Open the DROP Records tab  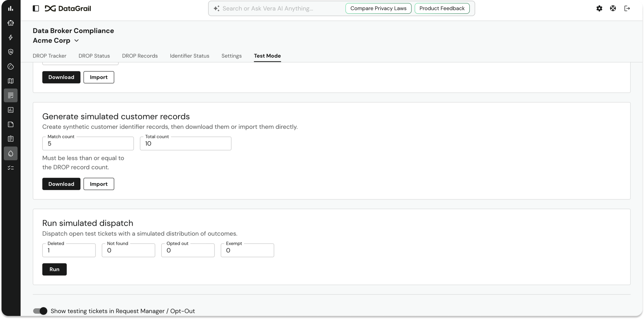[140, 56]
